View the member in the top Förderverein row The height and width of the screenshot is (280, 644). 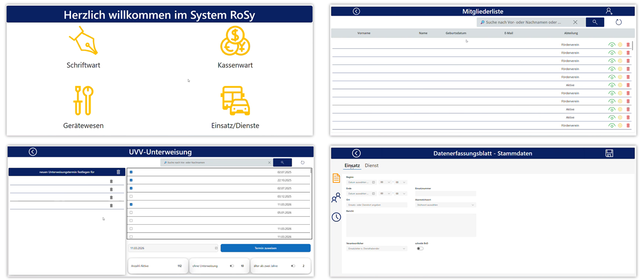612,45
